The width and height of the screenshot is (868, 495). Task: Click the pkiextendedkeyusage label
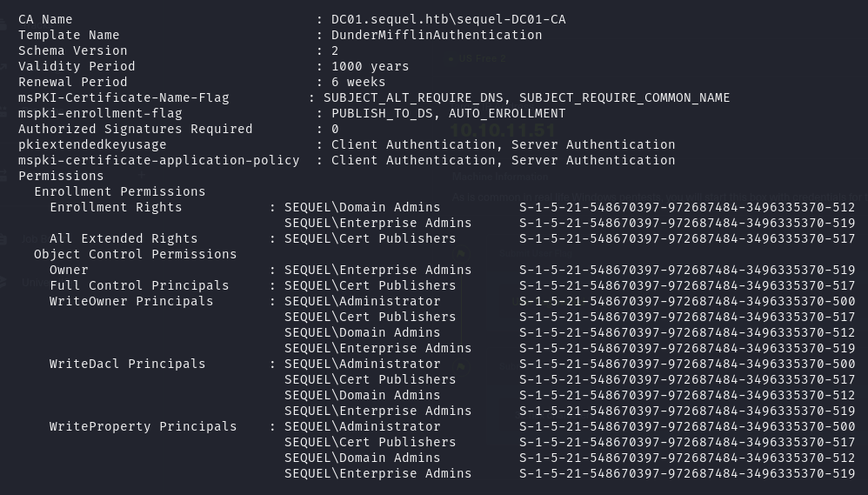coord(92,144)
